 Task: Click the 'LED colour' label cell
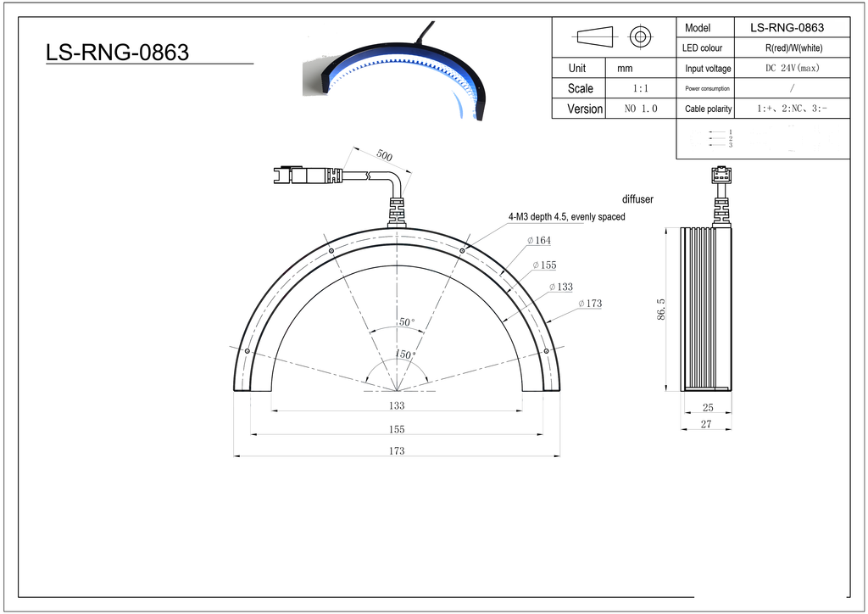click(x=705, y=47)
